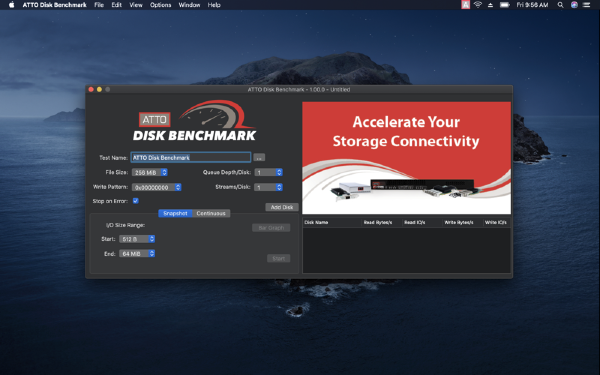
Task: Click the Siri icon in menu bar
Action: coord(574,5)
